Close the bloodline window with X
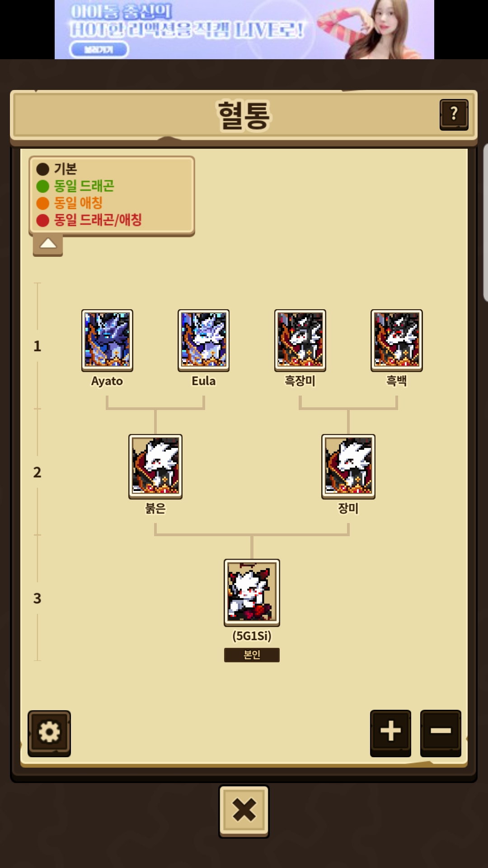Viewport: 488px width, 868px height. click(x=244, y=811)
